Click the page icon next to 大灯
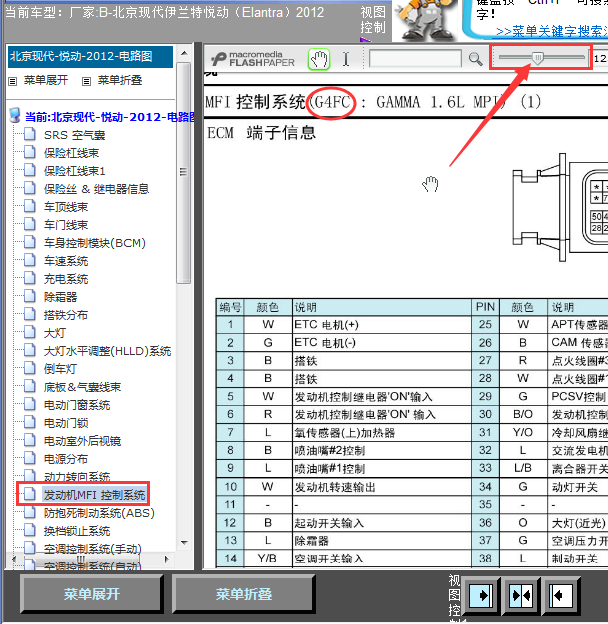Screen dimensions: 608x624 point(29,332)
